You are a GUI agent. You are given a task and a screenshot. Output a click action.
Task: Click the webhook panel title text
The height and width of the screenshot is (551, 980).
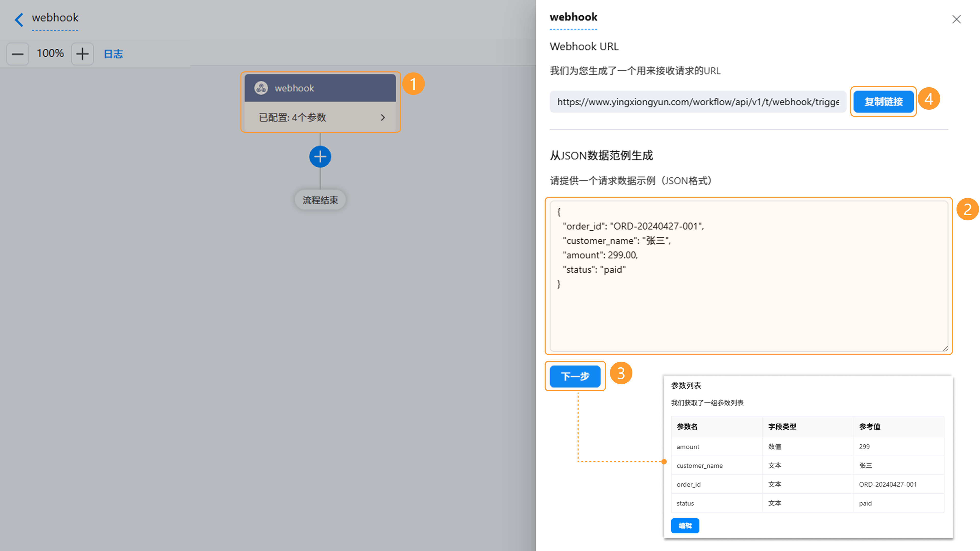point(573,17)
